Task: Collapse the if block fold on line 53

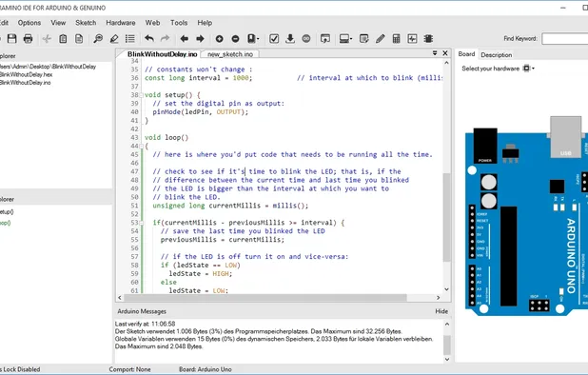Action: click(x=142, y=223)
